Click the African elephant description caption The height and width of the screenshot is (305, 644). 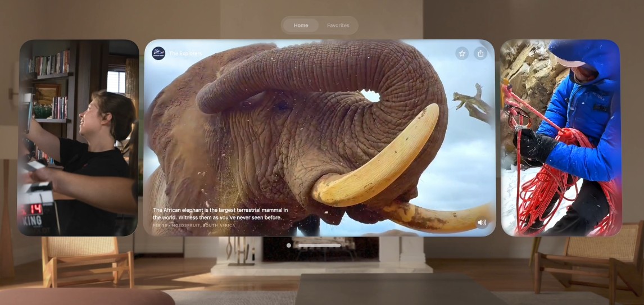[220, 213]
